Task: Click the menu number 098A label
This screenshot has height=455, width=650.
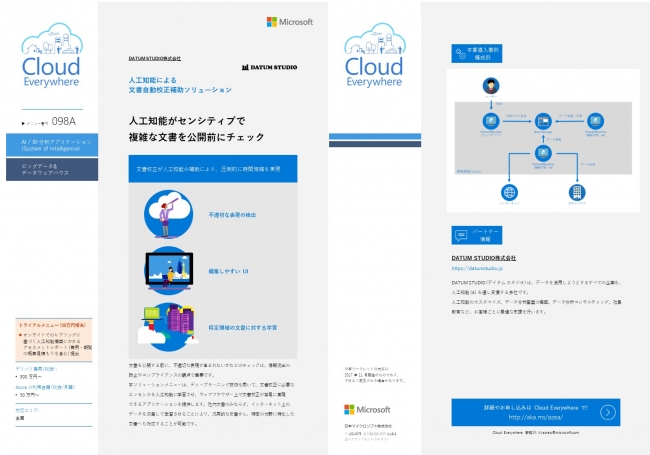Action: tap(60, 121)
